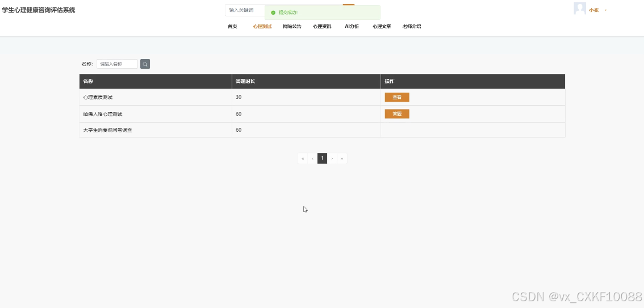Click duration 60 in 大学生消费观问卷调查 row
This screenshot has width=644, height=308.
pos(239,130)
